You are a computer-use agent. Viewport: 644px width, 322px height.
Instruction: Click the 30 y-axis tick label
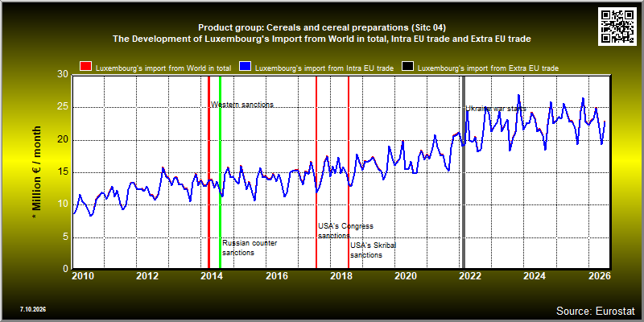click(x=63, y=75)
